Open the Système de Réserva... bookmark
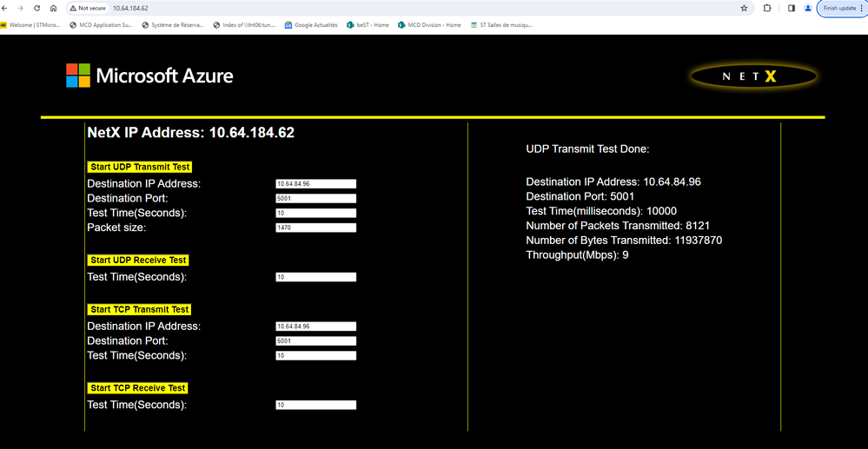Image resolution: width=868 pixels, height=449 pixels. (x=173, y=25)
